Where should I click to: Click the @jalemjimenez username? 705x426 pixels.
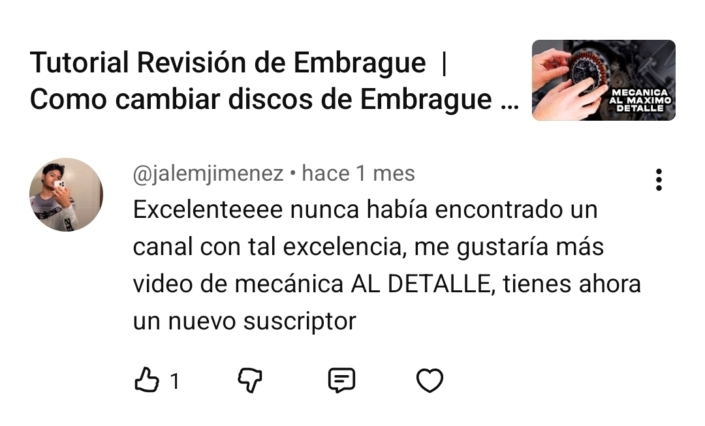coord(208,174)
